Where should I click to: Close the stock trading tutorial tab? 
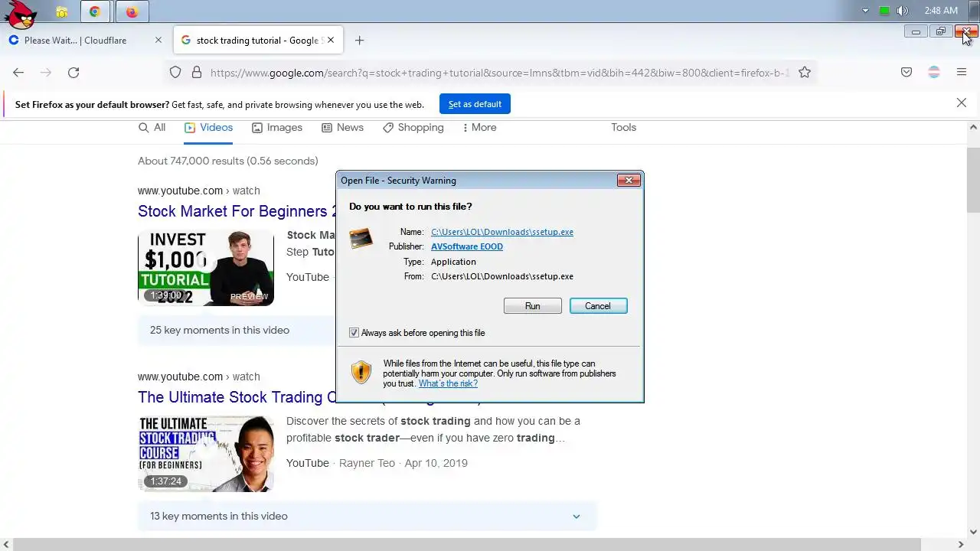pos(331,40)
